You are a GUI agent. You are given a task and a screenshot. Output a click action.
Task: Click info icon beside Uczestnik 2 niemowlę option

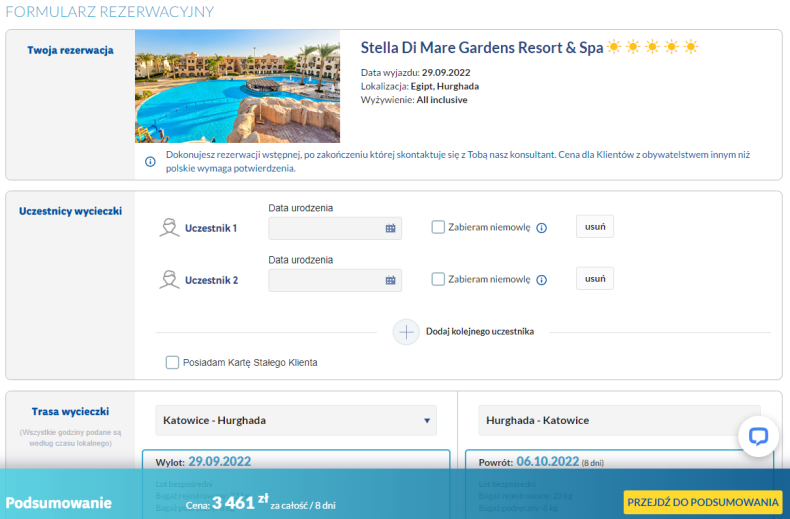pos(542,280)
